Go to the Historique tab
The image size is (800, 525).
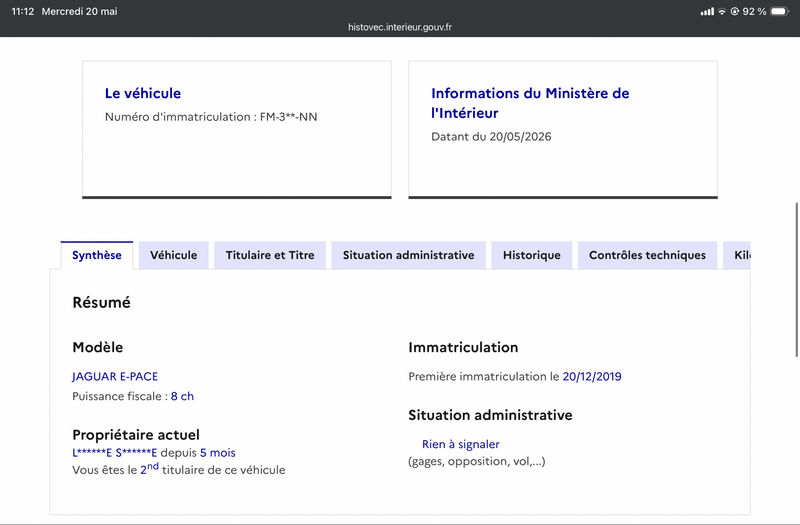(532, 255)
